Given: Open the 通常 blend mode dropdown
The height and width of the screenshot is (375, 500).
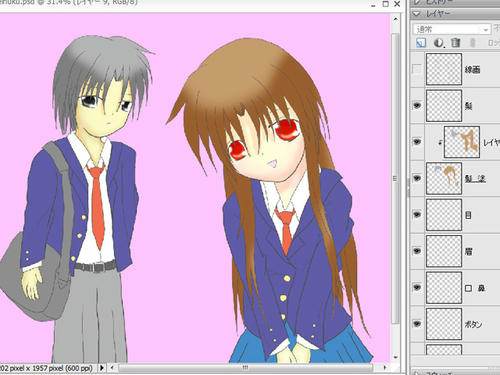Looking at the screenshot, I should coord(452,29).
